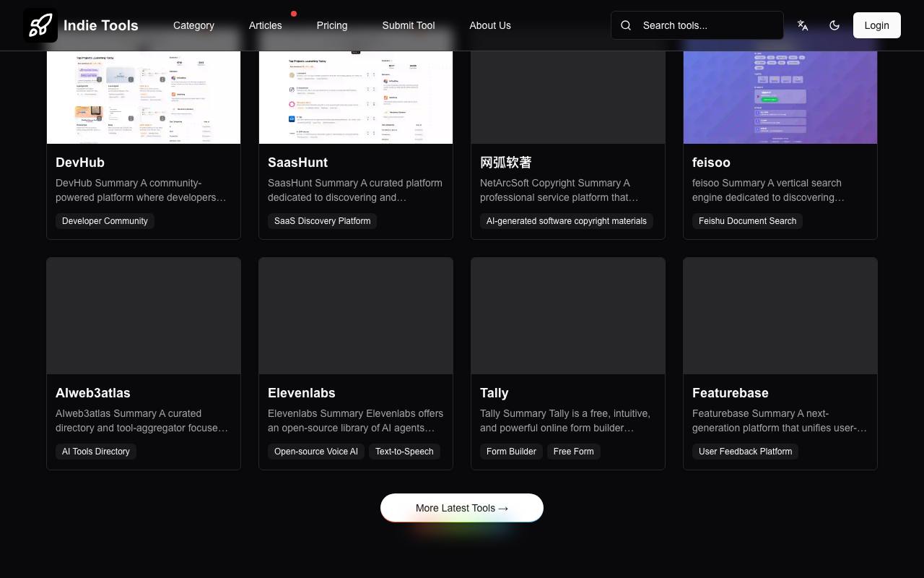Open the 网弧软著 tool title

click(506, 163)
